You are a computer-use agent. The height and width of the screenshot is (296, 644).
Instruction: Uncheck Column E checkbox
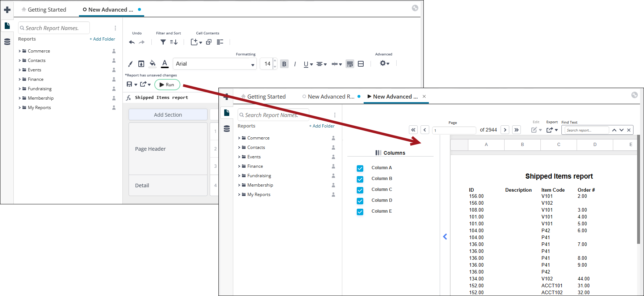coord(360,212)
